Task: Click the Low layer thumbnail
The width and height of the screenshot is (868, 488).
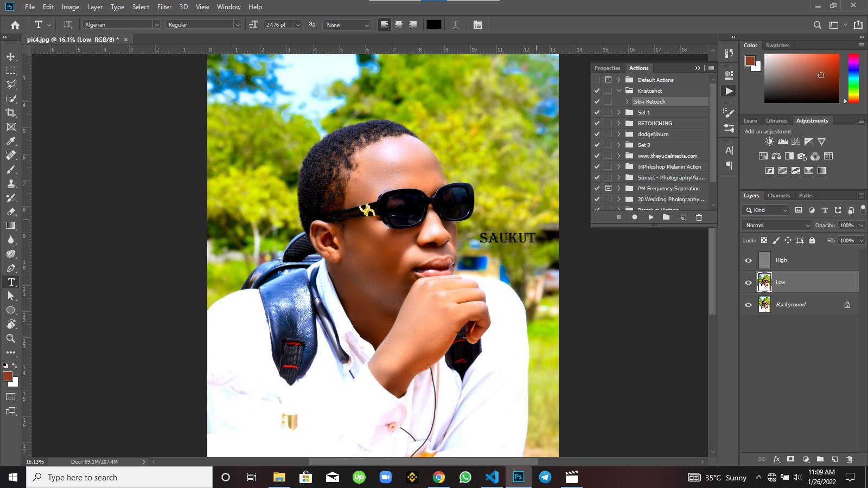Action: point(764,282)
